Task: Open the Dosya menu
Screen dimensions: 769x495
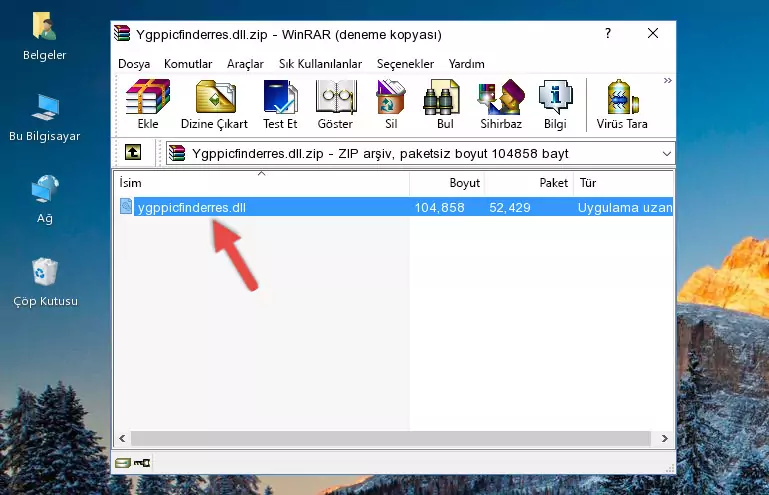Action: (134, 64)
